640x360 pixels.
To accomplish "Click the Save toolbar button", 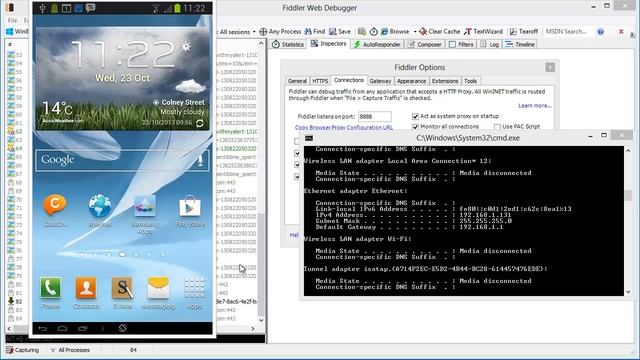I will click(340, 31).
